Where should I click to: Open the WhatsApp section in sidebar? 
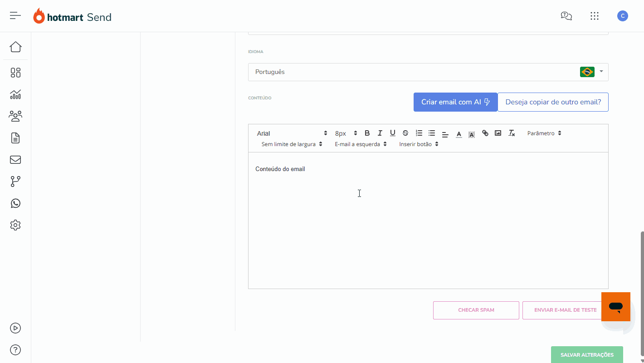point(15,203)
